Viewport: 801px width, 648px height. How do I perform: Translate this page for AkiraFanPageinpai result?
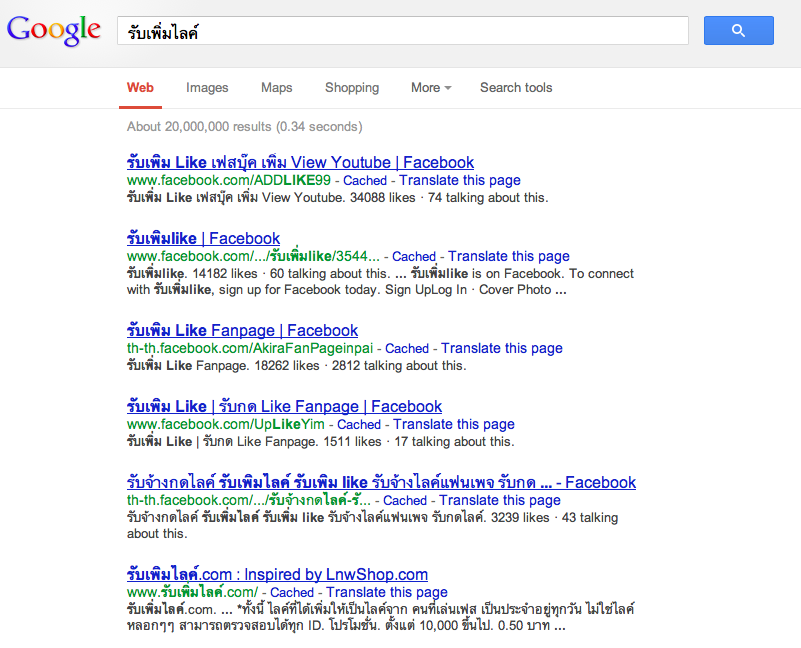502,349
